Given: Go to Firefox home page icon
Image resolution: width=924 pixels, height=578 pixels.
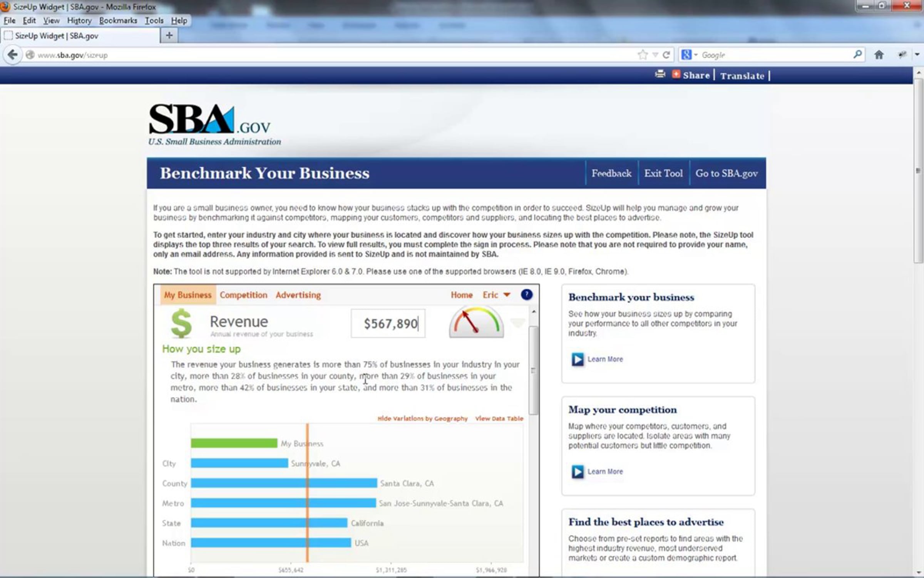Looking at the screenshot, I should click(x=879, y=55).
